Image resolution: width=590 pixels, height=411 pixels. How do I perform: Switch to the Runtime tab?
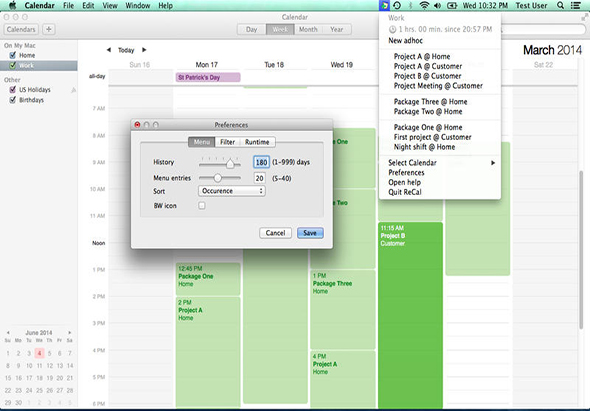click(x=257, y=142)
